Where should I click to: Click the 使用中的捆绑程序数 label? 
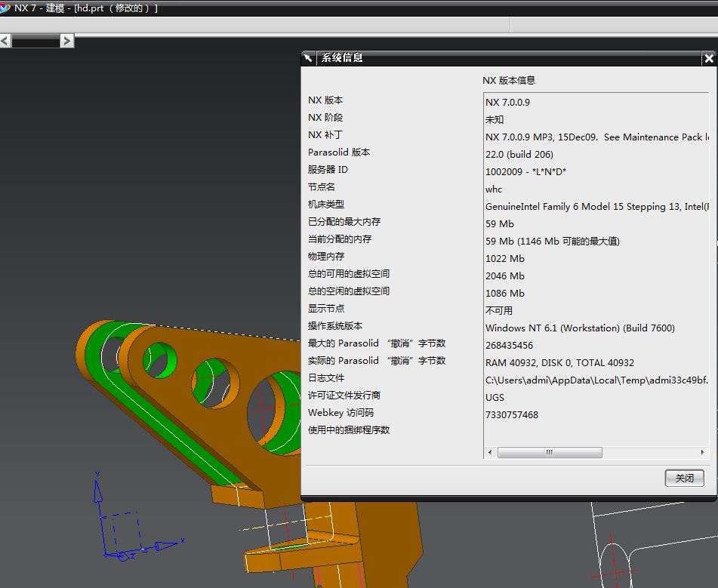click(x=349, y=430)
